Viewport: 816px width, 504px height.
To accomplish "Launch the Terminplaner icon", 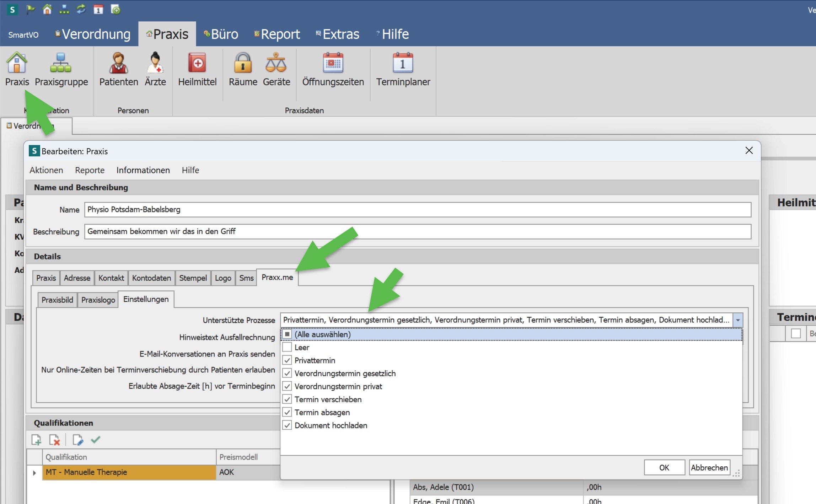I will (403, 64).
